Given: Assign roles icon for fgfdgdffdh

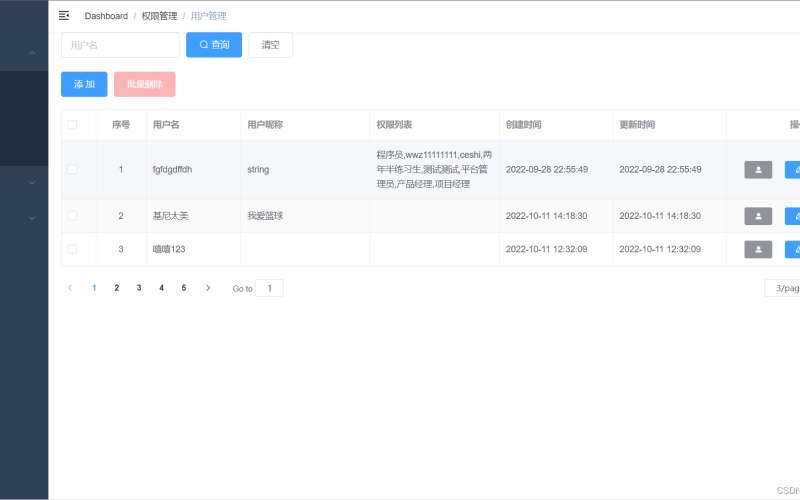Looking at the screenshot, I should [x=758, y=170].
